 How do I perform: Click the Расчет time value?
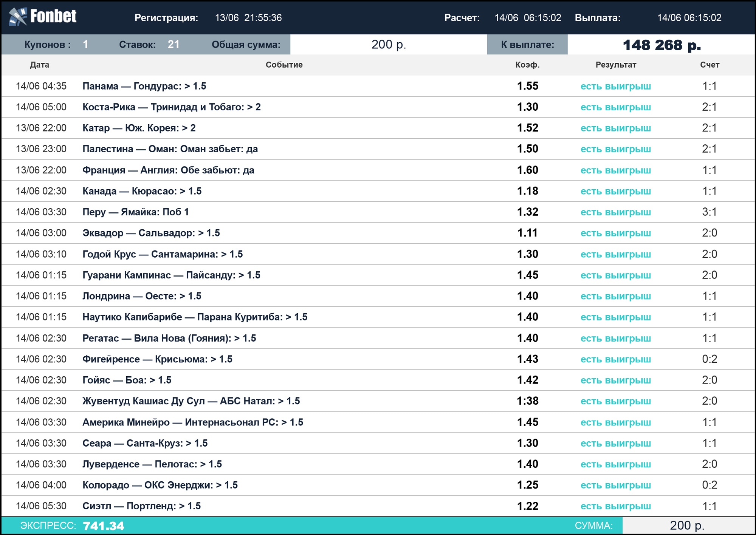(x=528, y=18)
